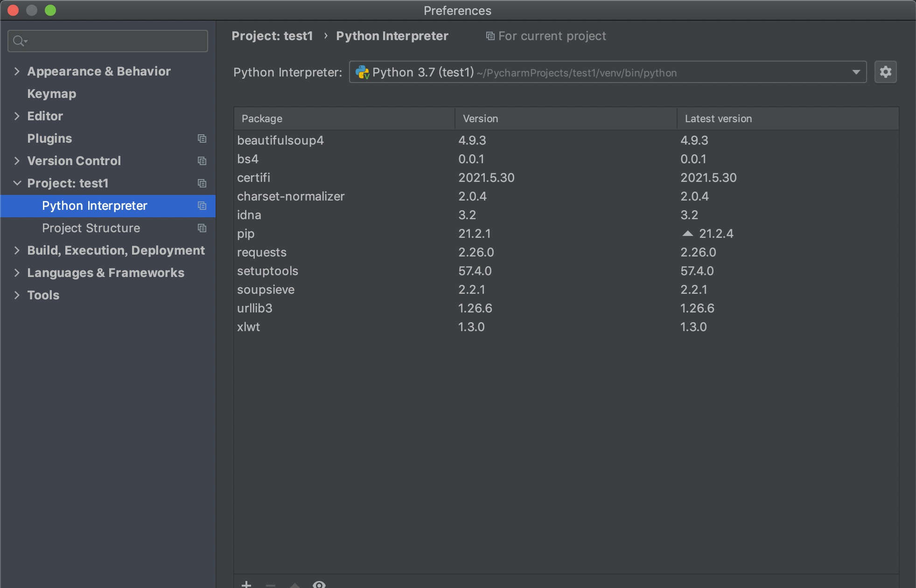916x588 pixels.
Task: Click the search magnifier icon
Action: 19,41
